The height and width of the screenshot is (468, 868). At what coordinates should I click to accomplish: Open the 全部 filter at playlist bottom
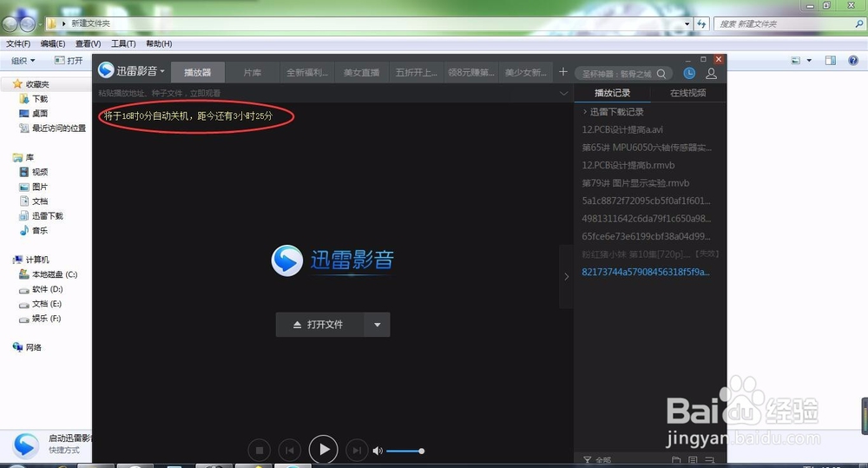click(x=597, y=459)
